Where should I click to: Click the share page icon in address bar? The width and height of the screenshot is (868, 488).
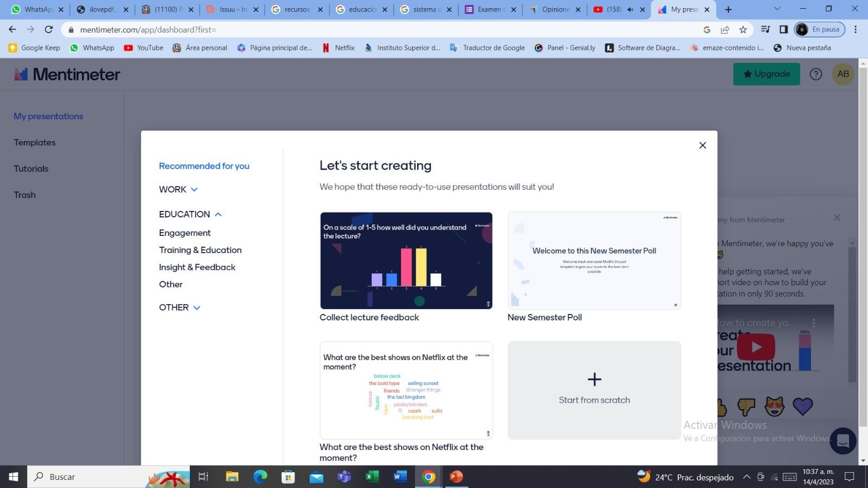tap(725, 30)
